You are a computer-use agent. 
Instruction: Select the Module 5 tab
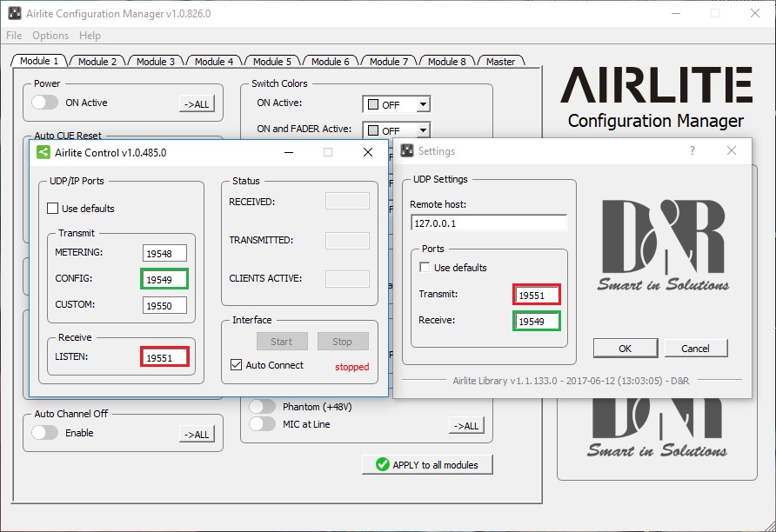271,62
